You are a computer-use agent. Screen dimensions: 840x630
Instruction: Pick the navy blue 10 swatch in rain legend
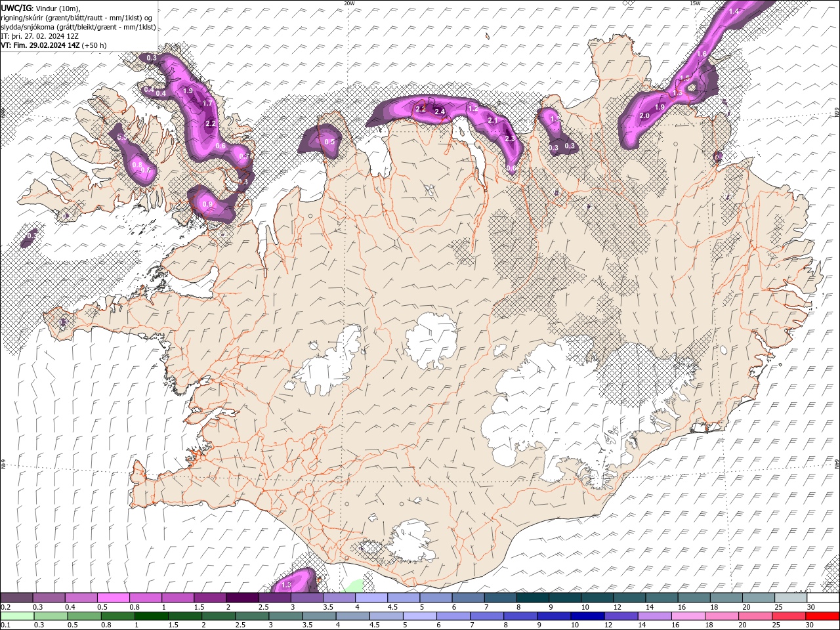(587, 616)
